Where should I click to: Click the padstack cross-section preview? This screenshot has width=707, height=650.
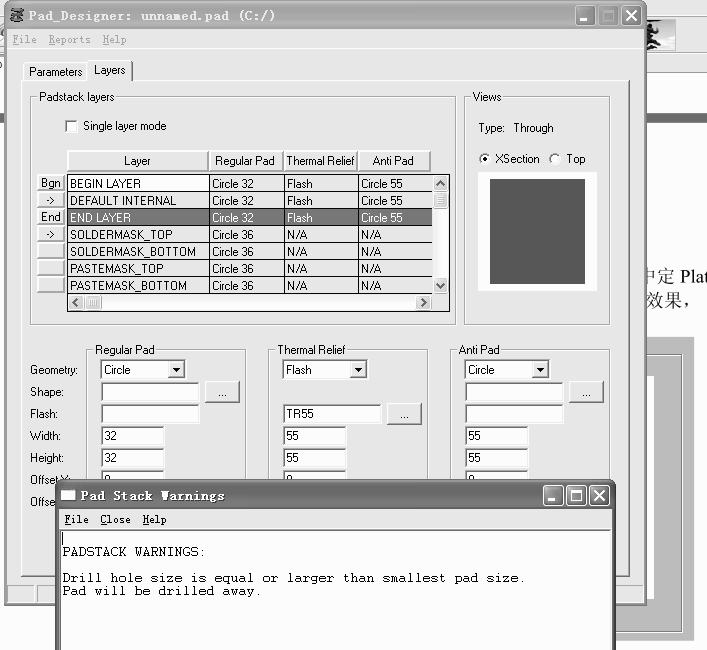537,232
